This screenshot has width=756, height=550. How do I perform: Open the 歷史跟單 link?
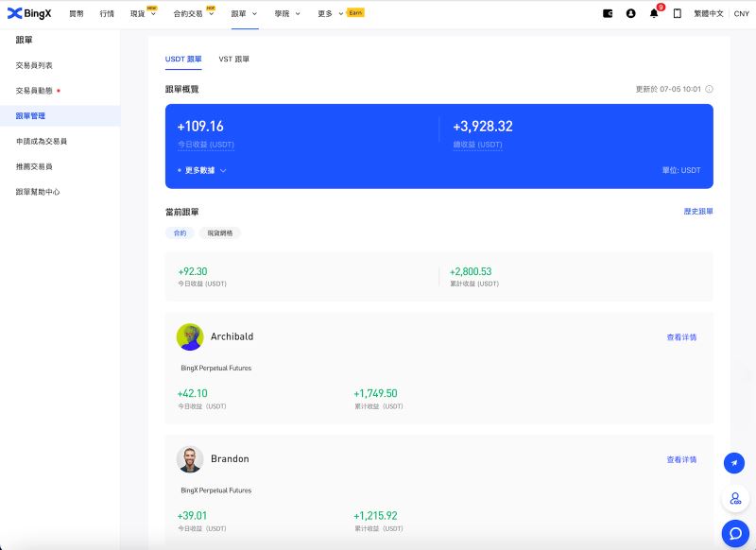[x=698, y=211]
